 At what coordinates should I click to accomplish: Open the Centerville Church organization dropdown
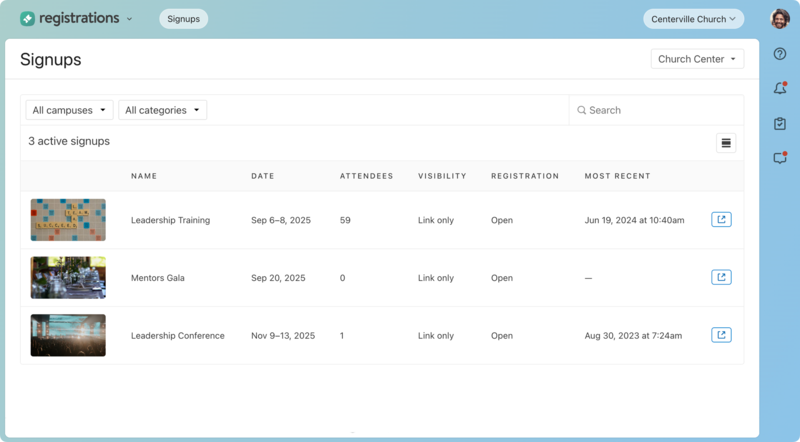(693, 19)
